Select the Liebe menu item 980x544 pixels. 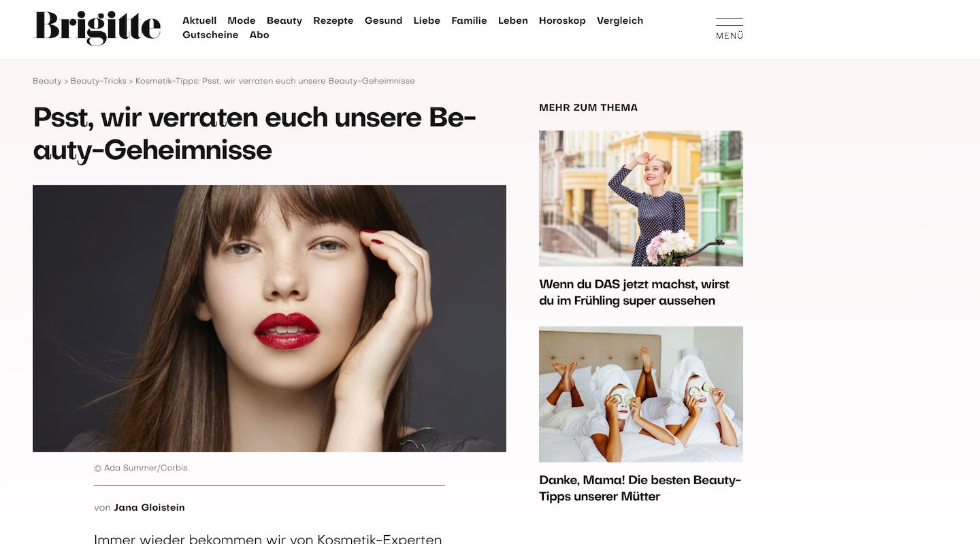click(427, 20)
